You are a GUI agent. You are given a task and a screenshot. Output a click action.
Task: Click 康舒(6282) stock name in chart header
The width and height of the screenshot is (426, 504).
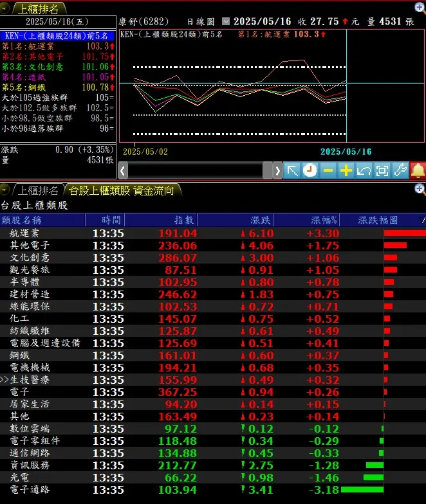144,22
